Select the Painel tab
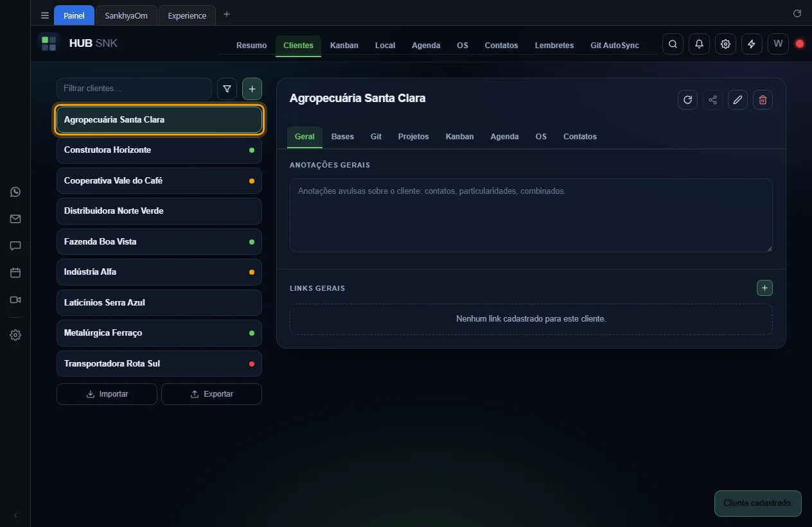The height and width of the screenshot is (527, 812). (74, 15)
